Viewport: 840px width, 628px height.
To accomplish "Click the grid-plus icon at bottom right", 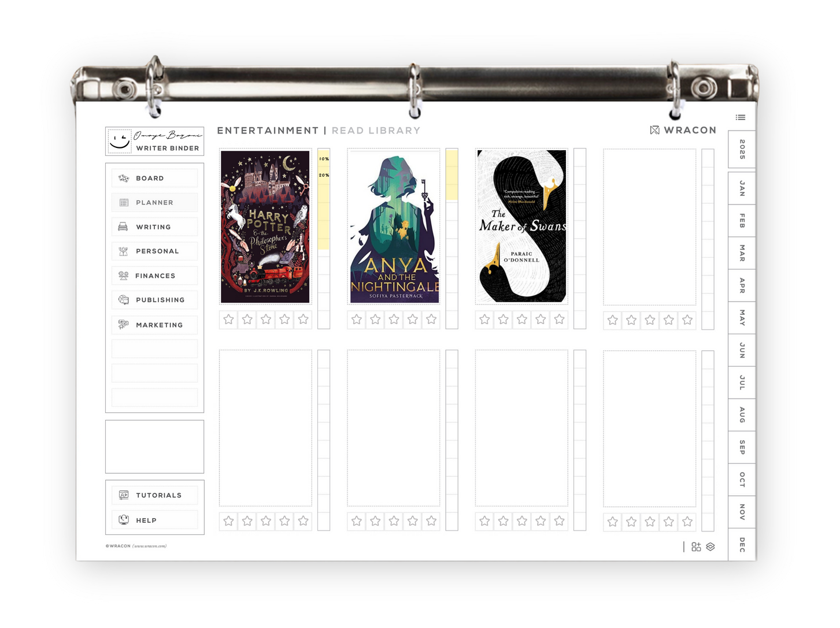I will point(696,547).
